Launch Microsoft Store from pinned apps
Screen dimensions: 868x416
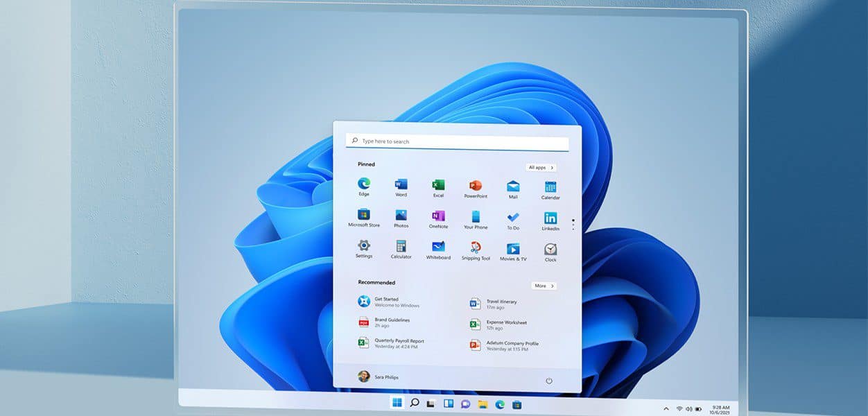364,218
